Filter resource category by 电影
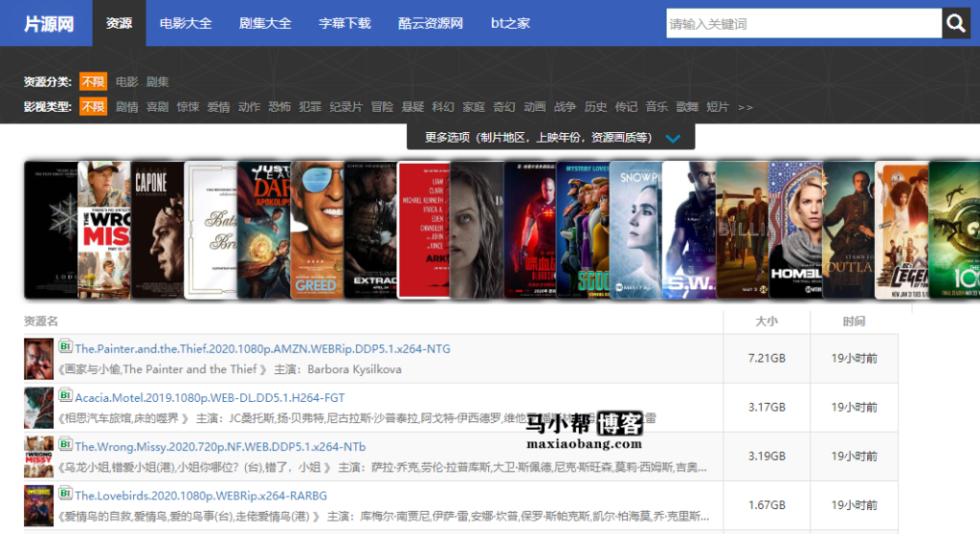Image resolution: width=980 pixels, height=534 pixels. 127,82
